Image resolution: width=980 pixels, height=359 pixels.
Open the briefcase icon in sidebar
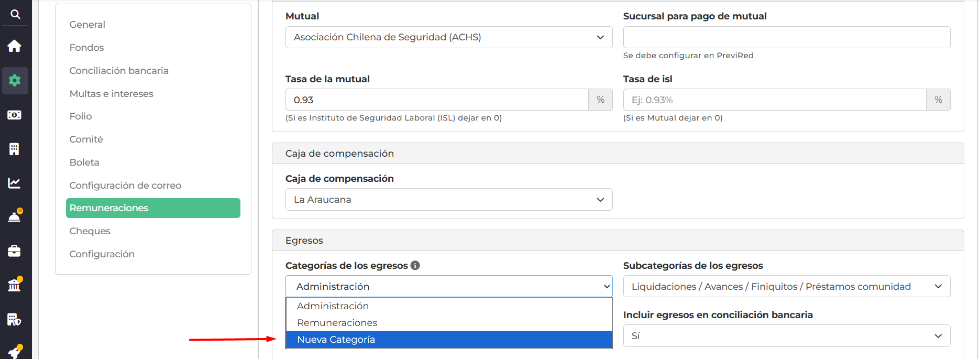(x=15, y=251)
